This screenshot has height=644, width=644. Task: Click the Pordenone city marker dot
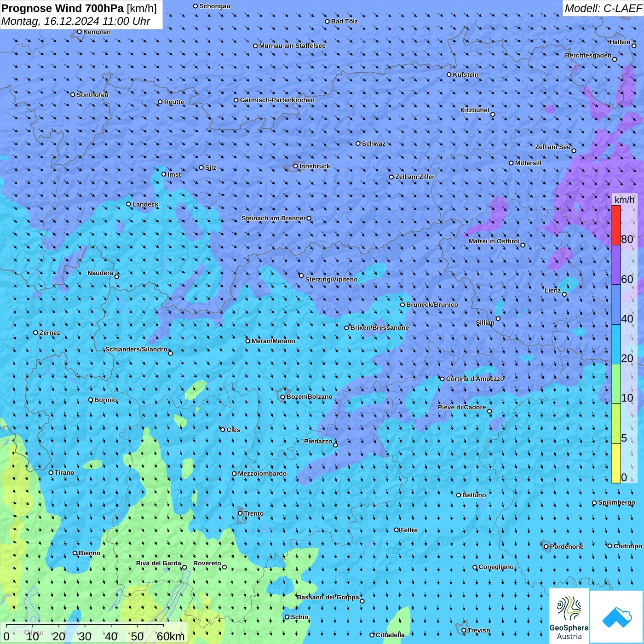point(546,546)
